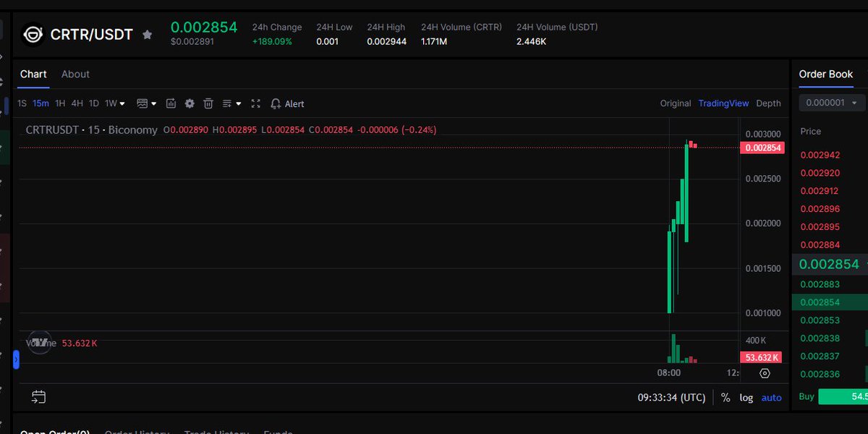This screenshot has height=434, width=868.
Task: Click bid price 0.002853
Action: tap(820, 320)
